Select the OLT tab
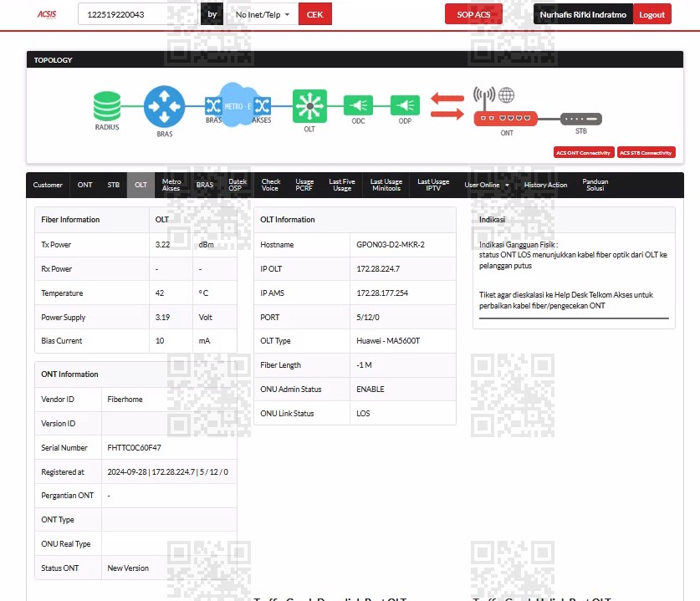Screen dimensions: 700x601 141,185
